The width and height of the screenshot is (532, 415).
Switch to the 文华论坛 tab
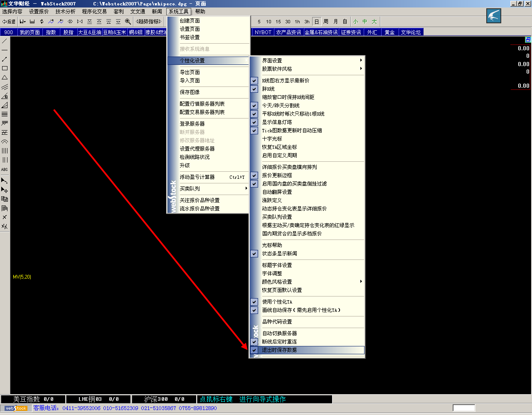(411, 32)
